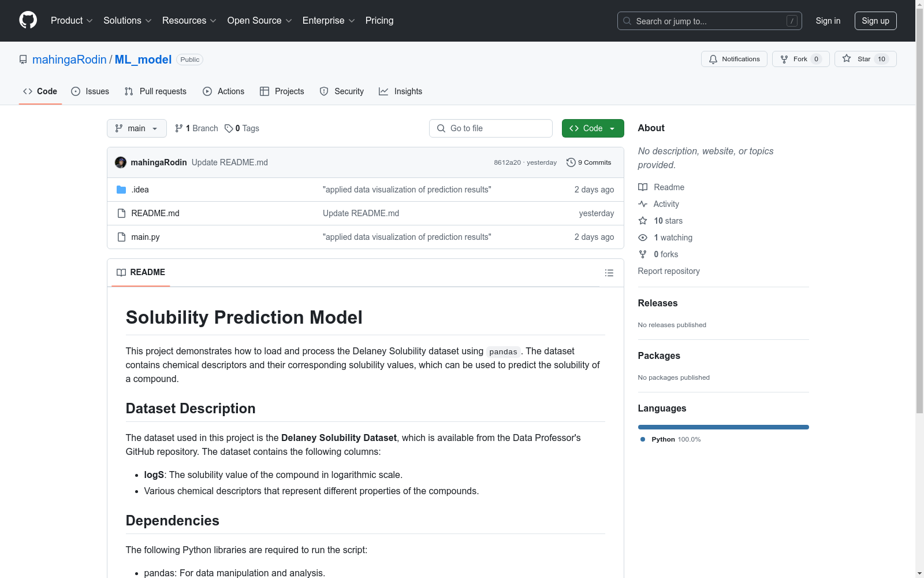Expand the Solutions dropdown
This screenshot has width=924, height=578.
tap(128, 21)
